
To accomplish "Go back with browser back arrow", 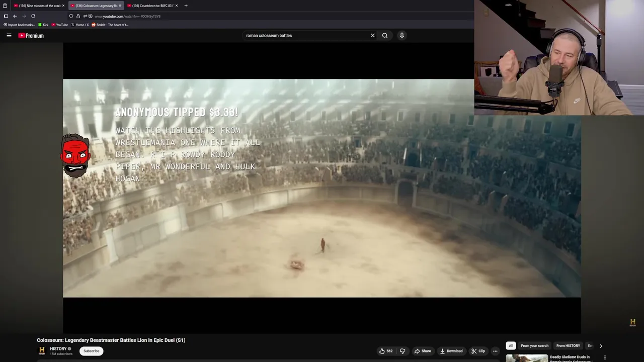I will pyautogui.click(x=15, y=16).
